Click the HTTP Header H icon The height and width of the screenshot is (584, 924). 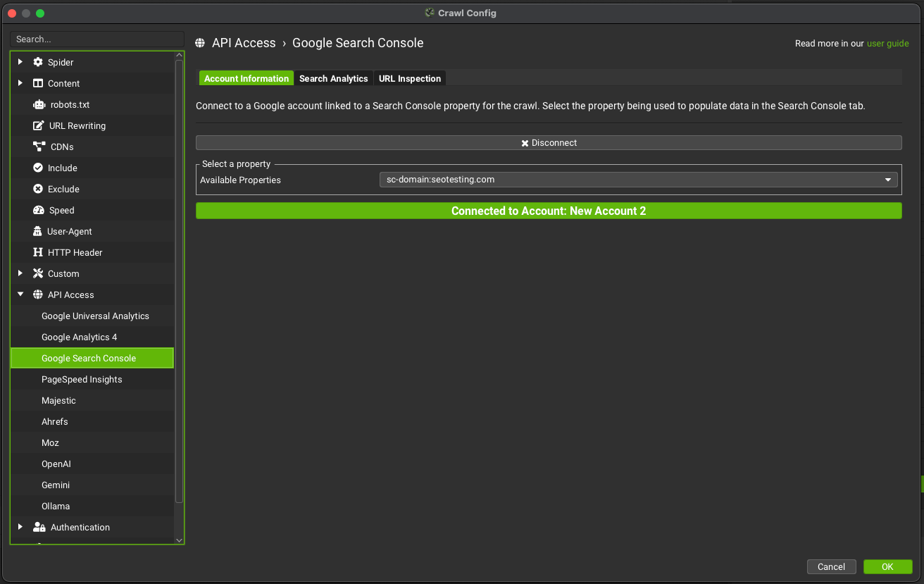[x=38, y=252]
